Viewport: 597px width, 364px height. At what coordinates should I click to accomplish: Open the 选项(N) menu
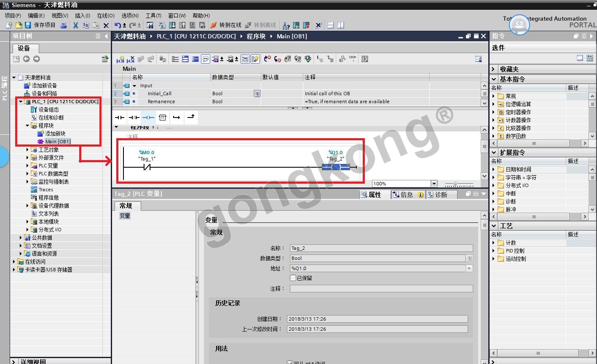click(x=130, y=16)
